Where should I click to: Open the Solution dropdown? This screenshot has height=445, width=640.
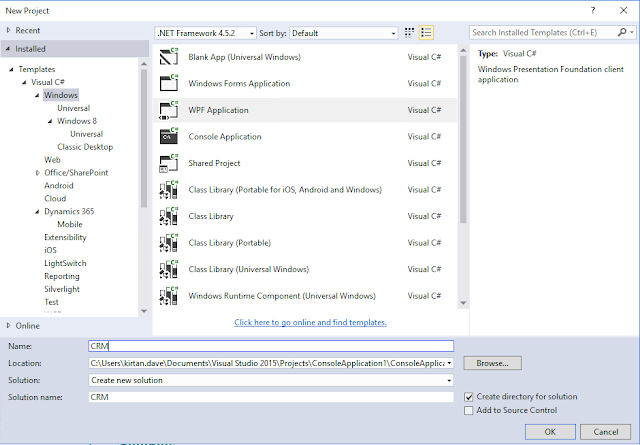pyautogui.click(x=271, y=380)
